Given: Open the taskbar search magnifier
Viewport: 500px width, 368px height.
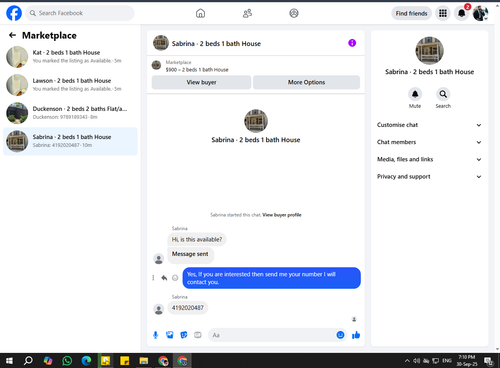Looking at the screenshot, I should coord(28,361).
